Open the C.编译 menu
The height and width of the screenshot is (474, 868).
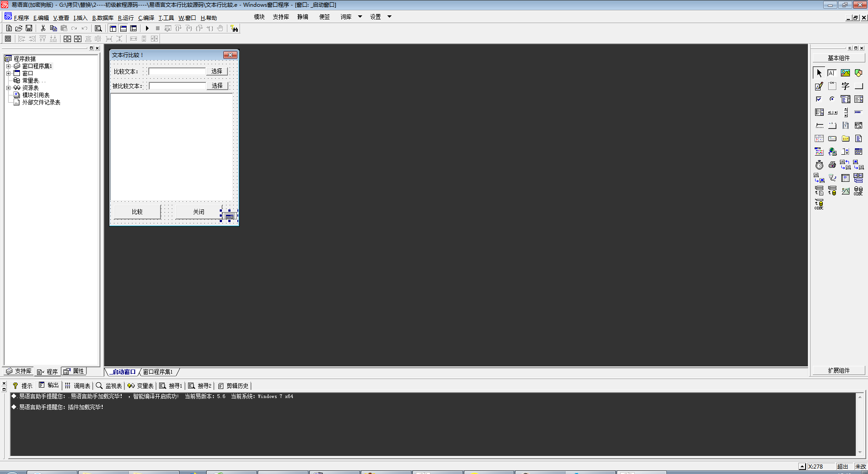tap(146, 18)
